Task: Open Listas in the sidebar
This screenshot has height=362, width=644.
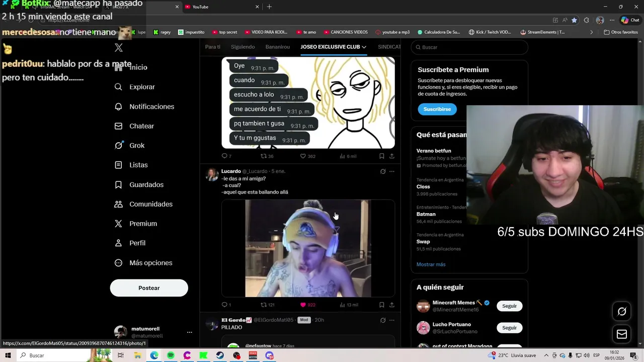Action: (131, 165)
